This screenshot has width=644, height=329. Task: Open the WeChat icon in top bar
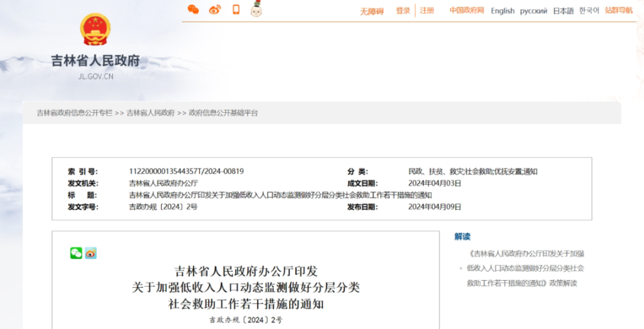193,9
